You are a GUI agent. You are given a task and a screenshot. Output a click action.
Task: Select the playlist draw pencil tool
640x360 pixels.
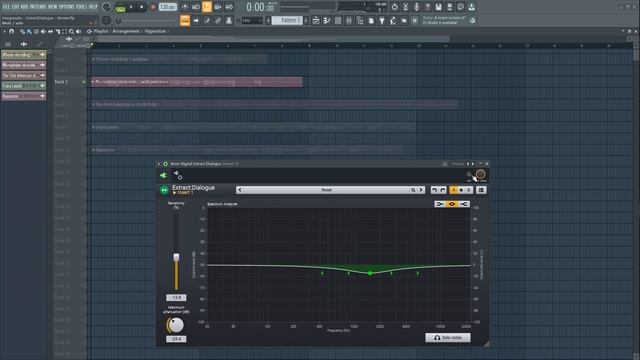22,31
